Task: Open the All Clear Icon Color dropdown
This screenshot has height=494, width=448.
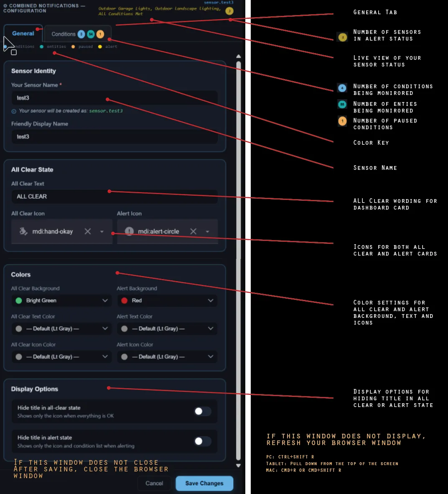Action: coord(61,357)
